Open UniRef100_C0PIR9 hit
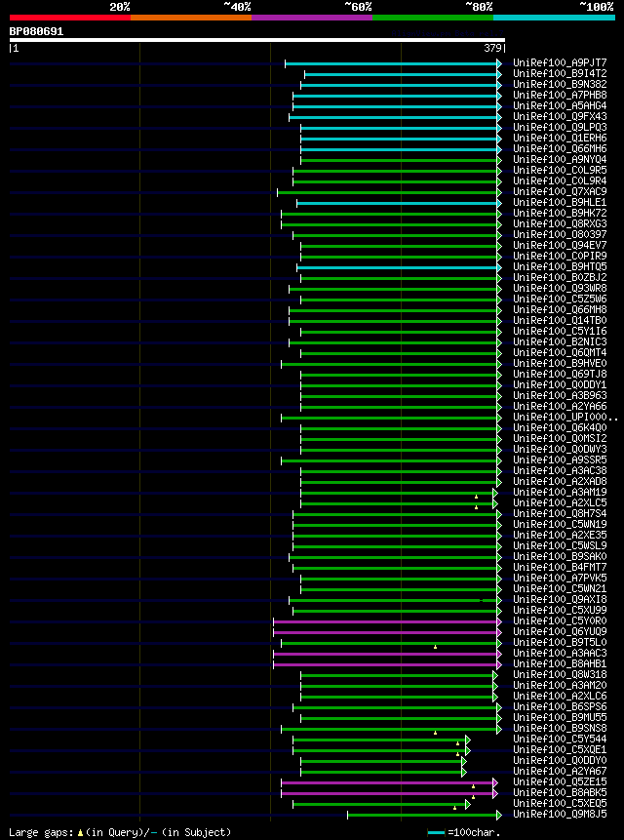The image size is (624, 840). (560, 256)
